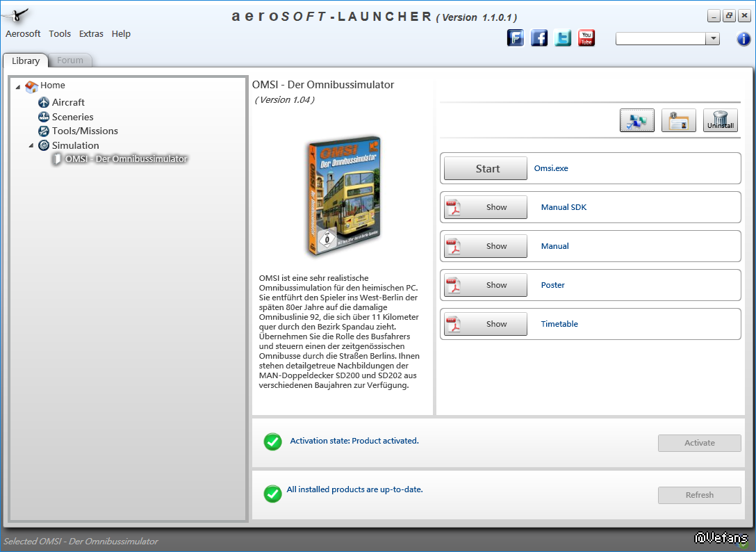
Task: Click the Refresh button
Action: point(700,495)
